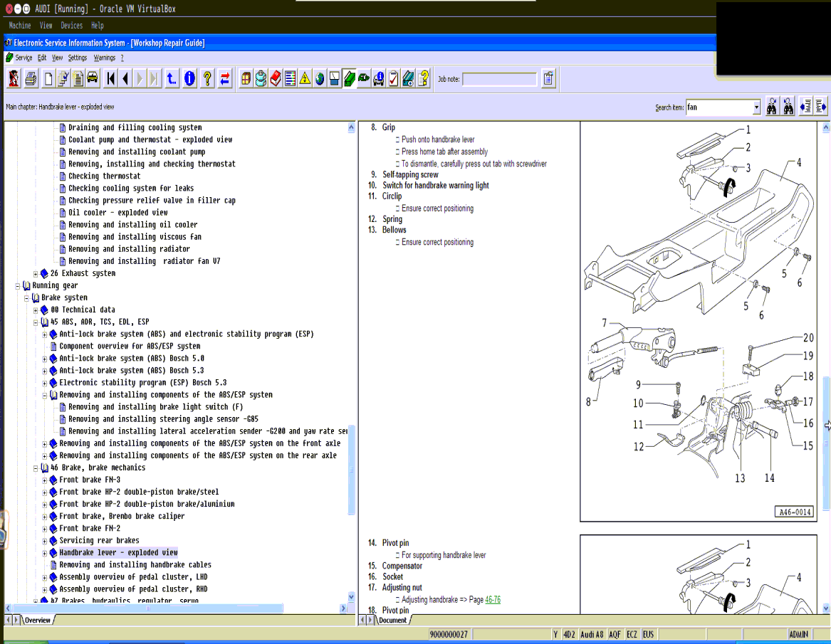Search backward with the second binoculars icon
This screenshot has width=831, height=644.
pyautogui.click(x=788, y=107)
